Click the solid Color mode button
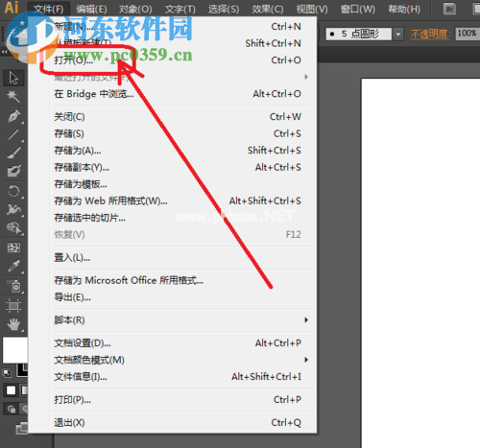Image resolution: width=480 pixels, height=448 pixels. (11, 390)
